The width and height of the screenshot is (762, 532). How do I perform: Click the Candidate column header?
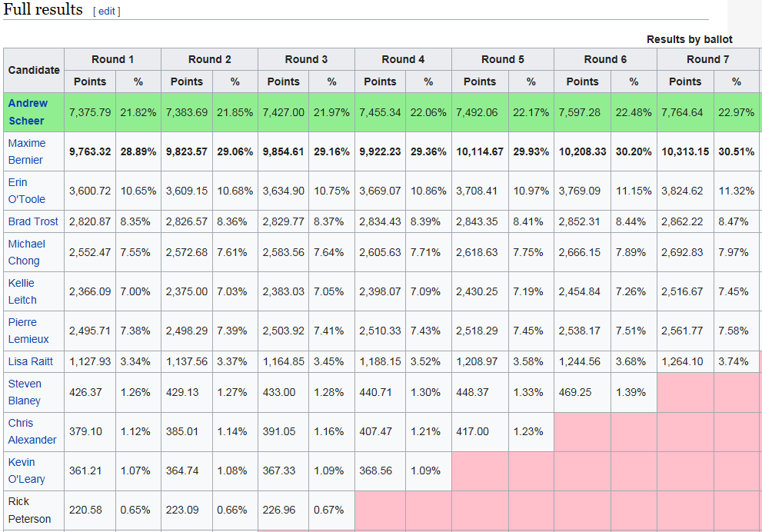[34, 70]
